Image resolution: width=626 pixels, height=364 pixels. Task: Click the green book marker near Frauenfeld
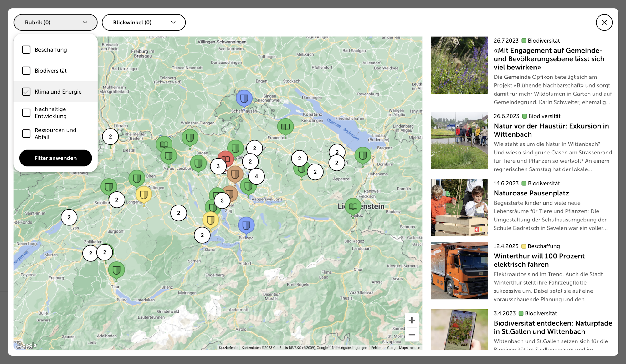285,127
